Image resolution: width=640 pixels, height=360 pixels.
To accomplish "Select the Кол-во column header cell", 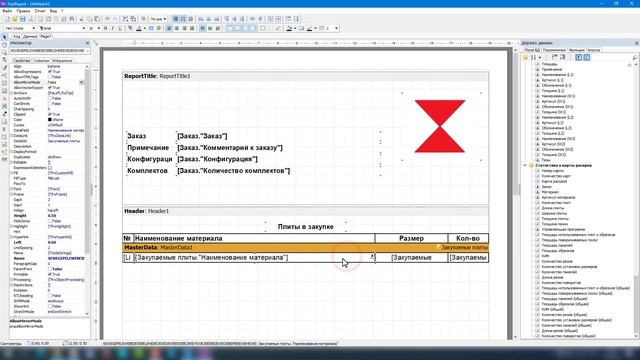I will [468, 238].
